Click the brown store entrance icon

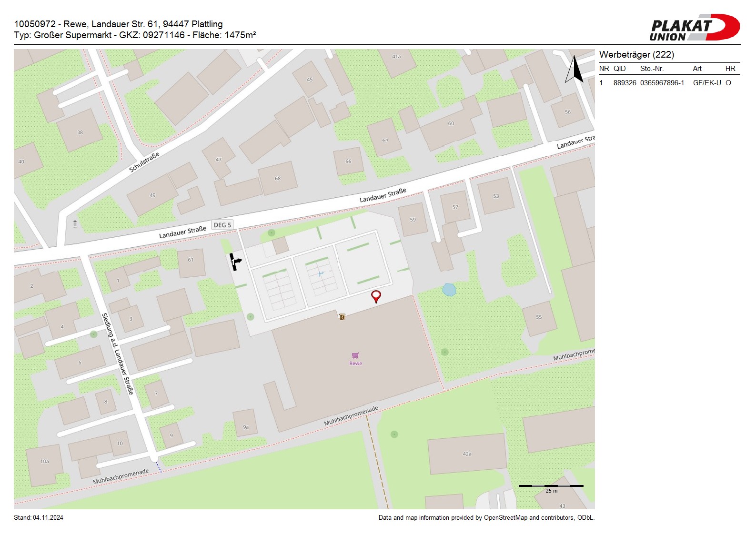click(x=342, y=317)
